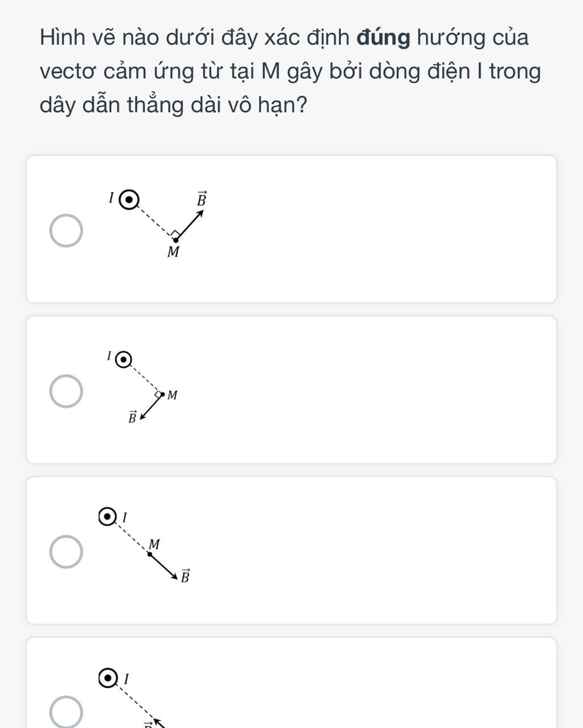The image size is (583, 728).
Task: Click point M label in second diagram
Action: point(173,395)
